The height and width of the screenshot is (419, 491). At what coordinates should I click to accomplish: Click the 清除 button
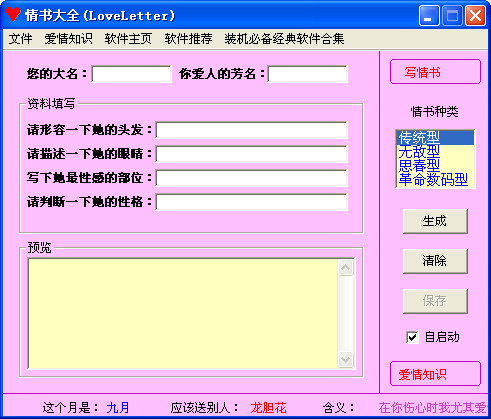(435, 261)
